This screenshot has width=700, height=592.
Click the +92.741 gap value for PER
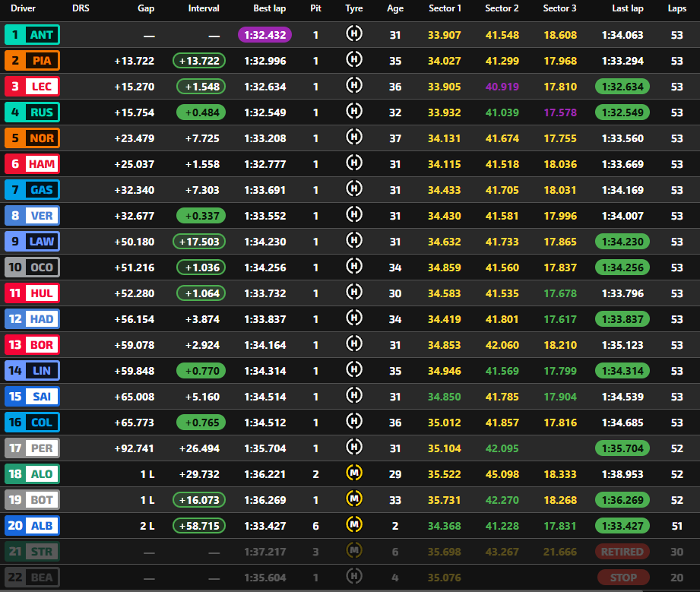[134, 448]
